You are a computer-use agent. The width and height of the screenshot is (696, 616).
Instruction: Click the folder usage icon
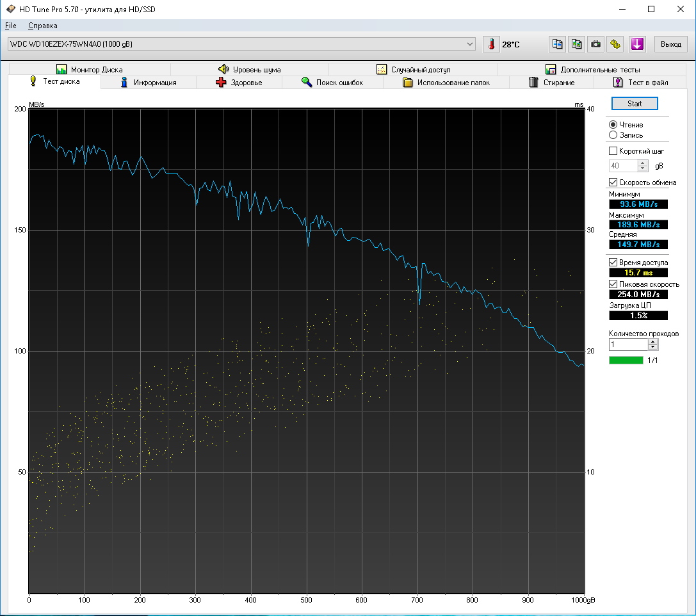407,82
